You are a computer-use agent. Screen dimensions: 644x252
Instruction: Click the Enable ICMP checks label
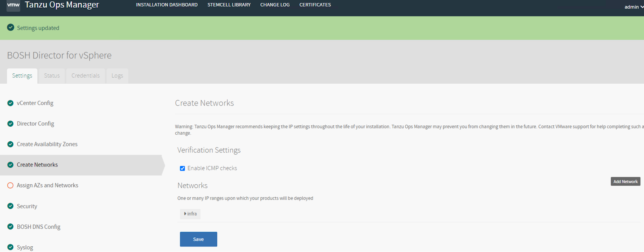[212, 168]
